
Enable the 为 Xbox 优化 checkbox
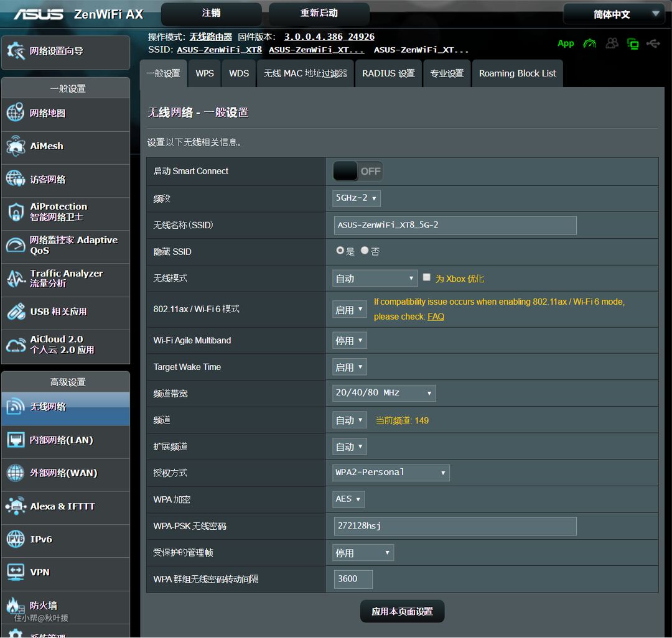[427, 277]
